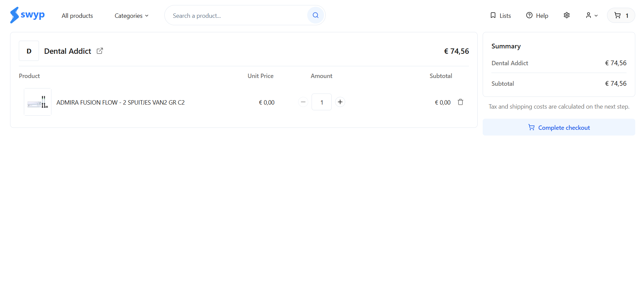Open the Admira Fusion Flow product thumbnail
The width and height of the screenshot is (644, 302).
(38, 102)
